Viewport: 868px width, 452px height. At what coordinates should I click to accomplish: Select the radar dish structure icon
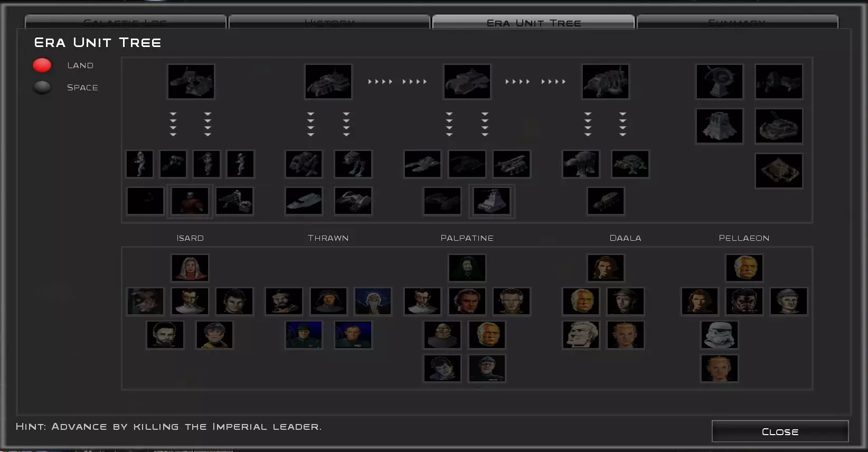tap(720, 81)
